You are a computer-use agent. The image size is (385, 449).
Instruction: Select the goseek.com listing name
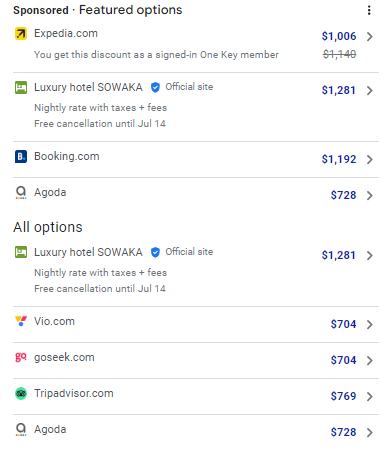(x=64, y=357)
